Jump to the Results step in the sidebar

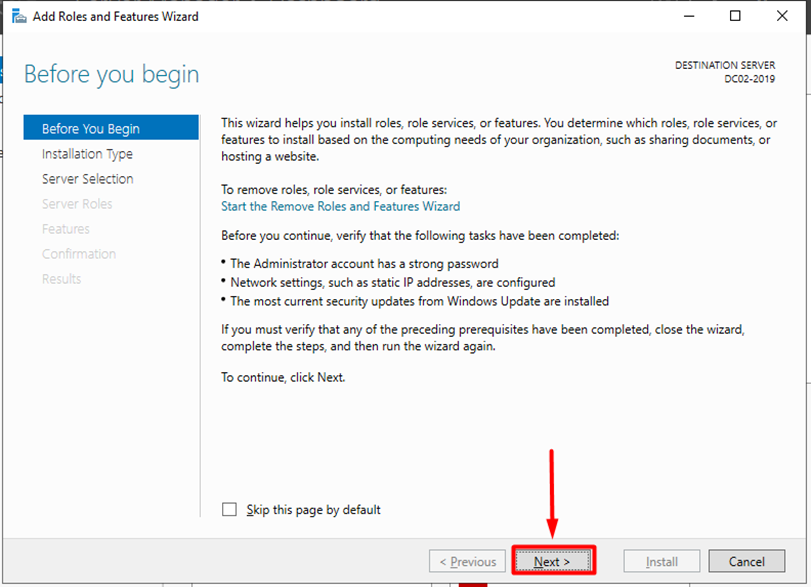pos(62,279)
